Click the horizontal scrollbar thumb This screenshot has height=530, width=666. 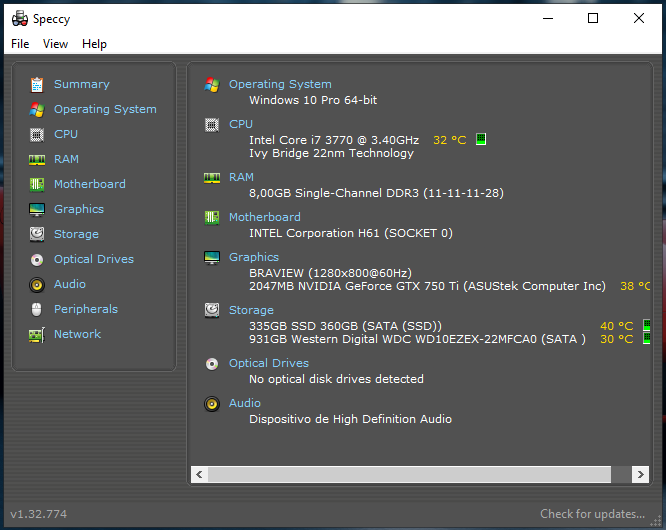[409, 474]
